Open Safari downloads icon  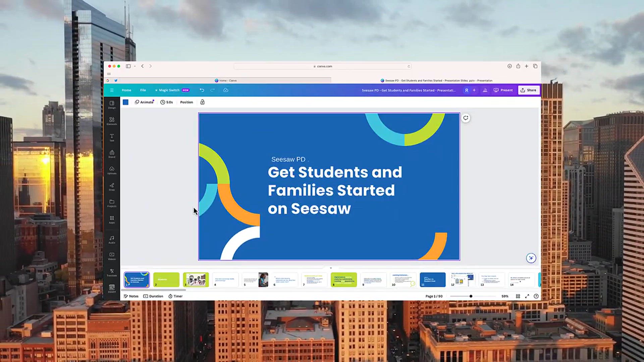coord(509,66)
